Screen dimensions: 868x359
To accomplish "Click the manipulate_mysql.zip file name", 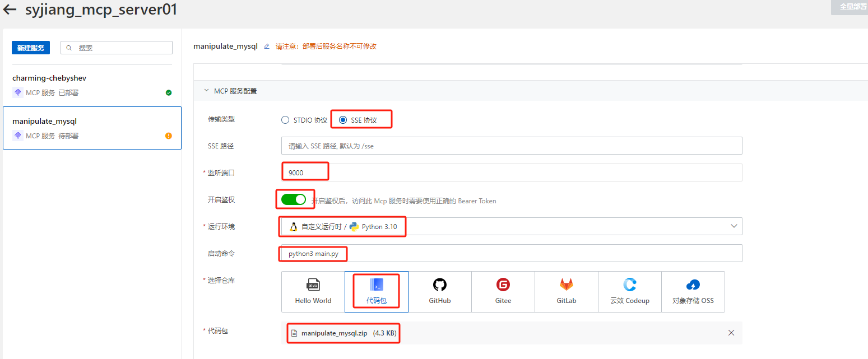I will (x=334, y=333).
